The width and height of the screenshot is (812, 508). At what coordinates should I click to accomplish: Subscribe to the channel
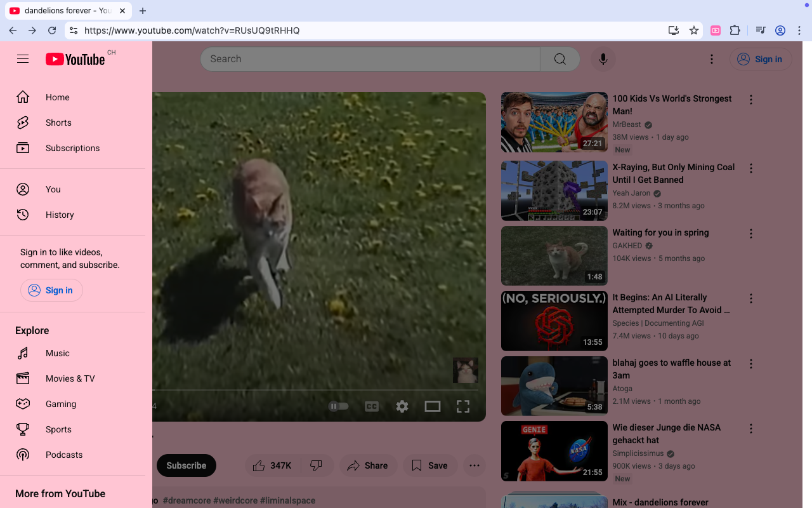click(x=187, y=465)
